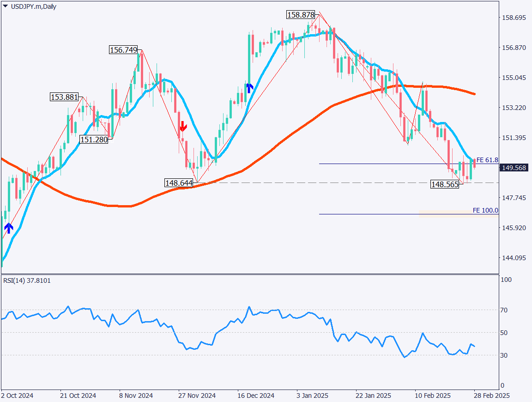
Task: Click the 149.568 current price tag on axis
Action: click(x=515, y=168)
